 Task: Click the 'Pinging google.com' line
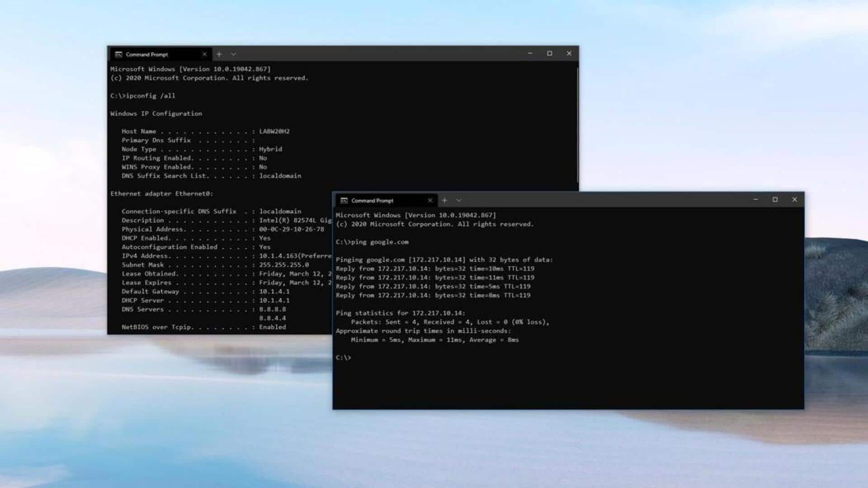click(444, 260)
